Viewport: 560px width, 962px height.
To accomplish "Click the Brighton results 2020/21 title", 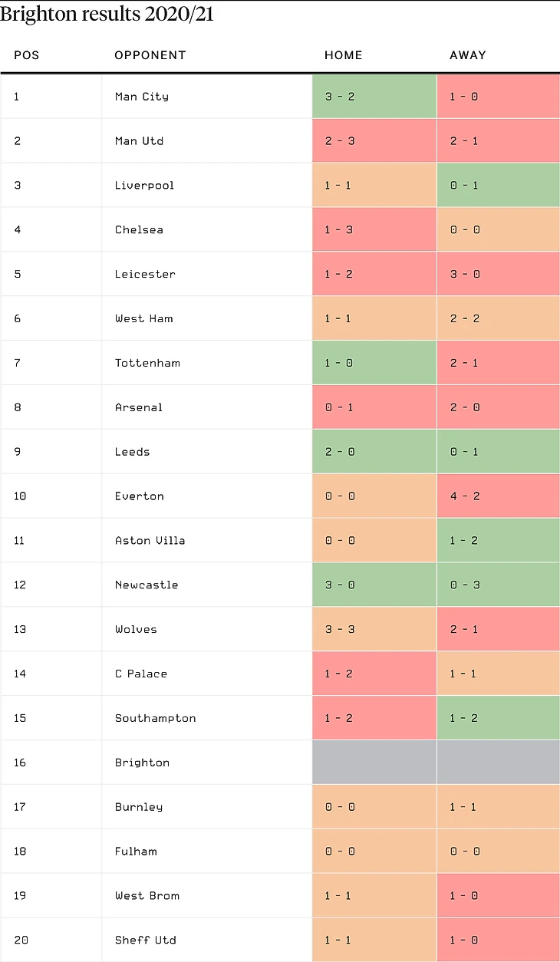I will point(107,15).
